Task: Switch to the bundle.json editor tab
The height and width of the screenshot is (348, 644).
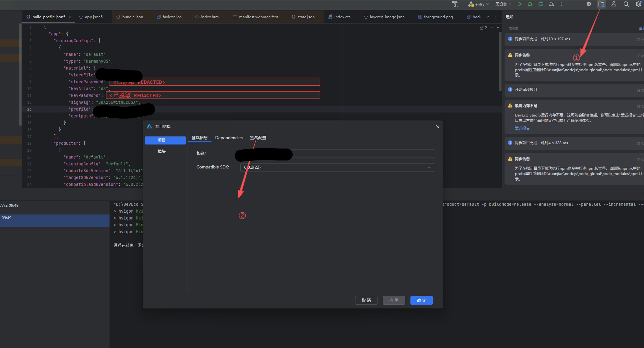Action: point(130,17)
